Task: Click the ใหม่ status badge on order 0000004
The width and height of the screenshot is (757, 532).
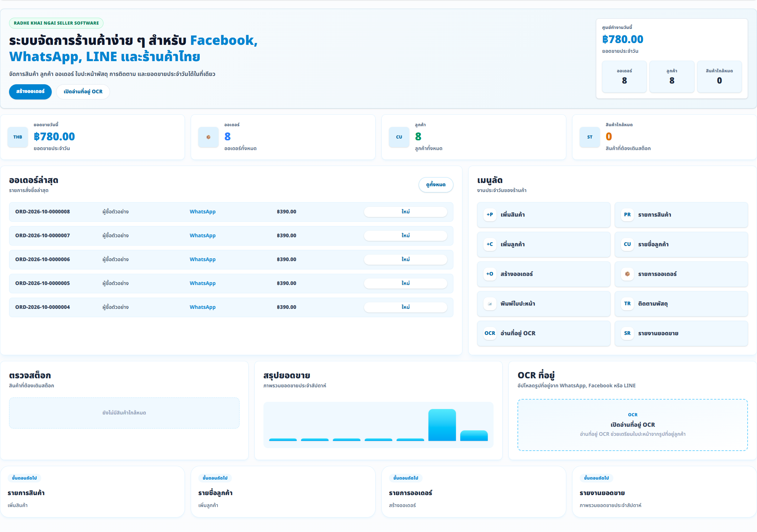Action: 405,307
